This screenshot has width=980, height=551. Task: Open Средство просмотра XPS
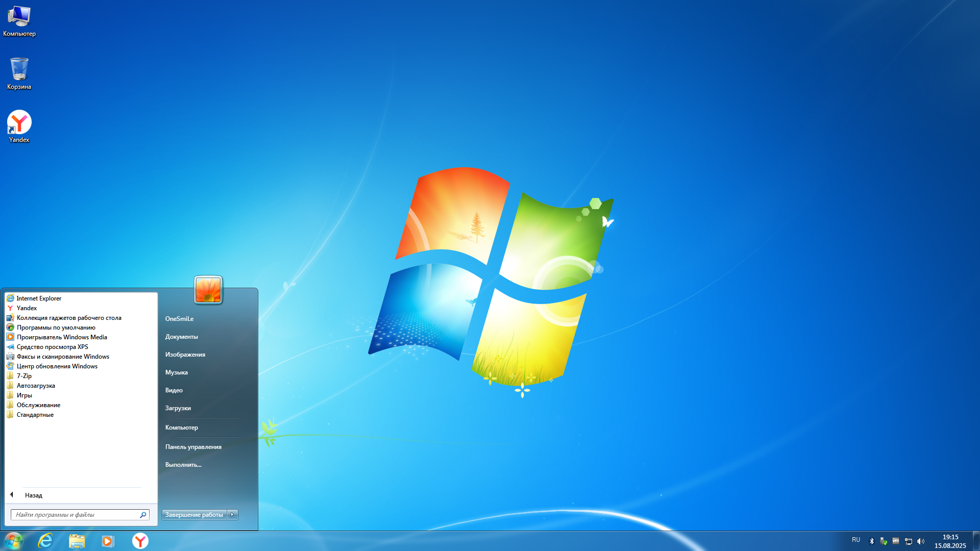pyautogui.click(x=81, y=347)
